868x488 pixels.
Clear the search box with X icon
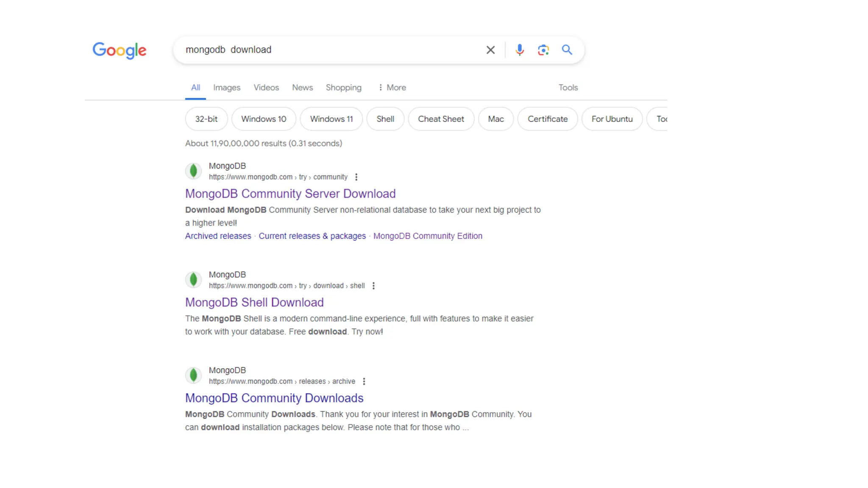pyautogui.click(x=490, y=50)
